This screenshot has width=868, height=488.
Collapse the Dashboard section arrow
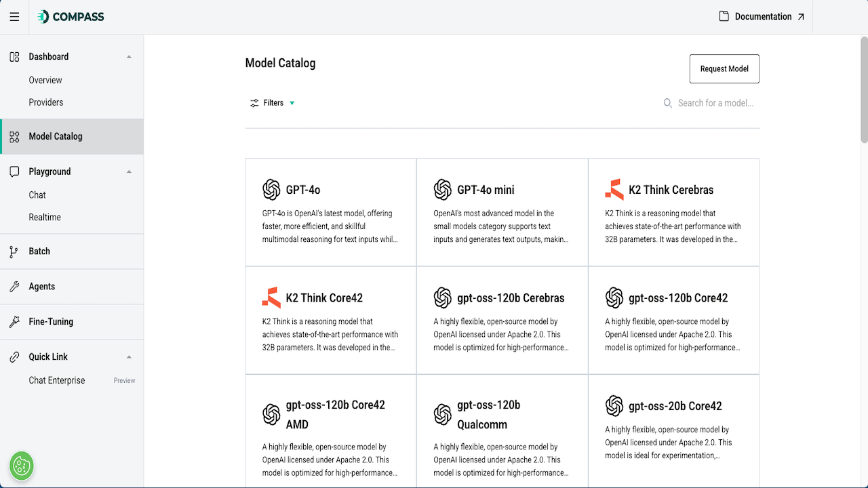pyautogui.click(x=129, y=57)
